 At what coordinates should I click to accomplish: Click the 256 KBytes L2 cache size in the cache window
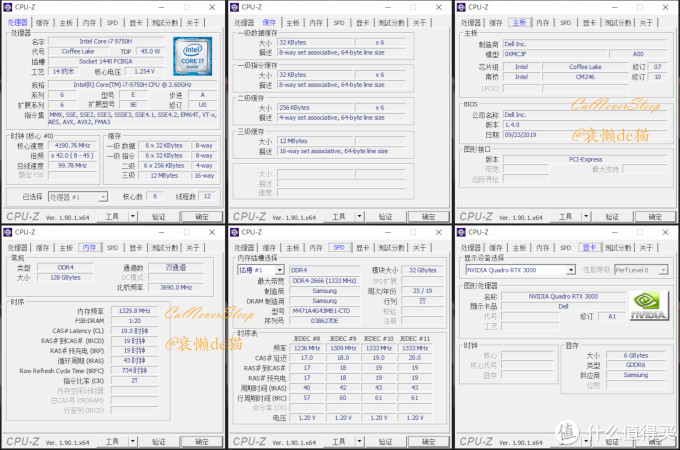click(315, 108)
